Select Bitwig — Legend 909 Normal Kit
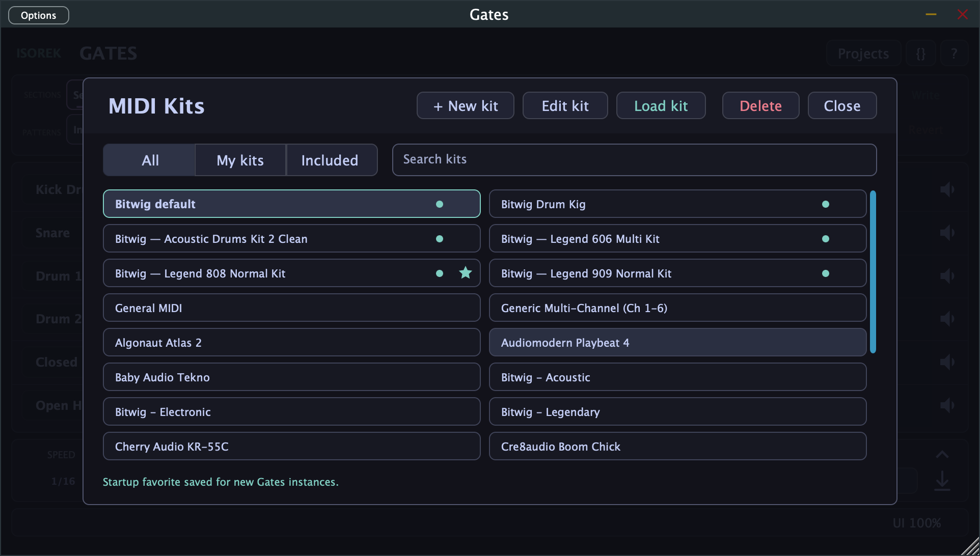Screen dimensions: 980x556 pos(678,273)
